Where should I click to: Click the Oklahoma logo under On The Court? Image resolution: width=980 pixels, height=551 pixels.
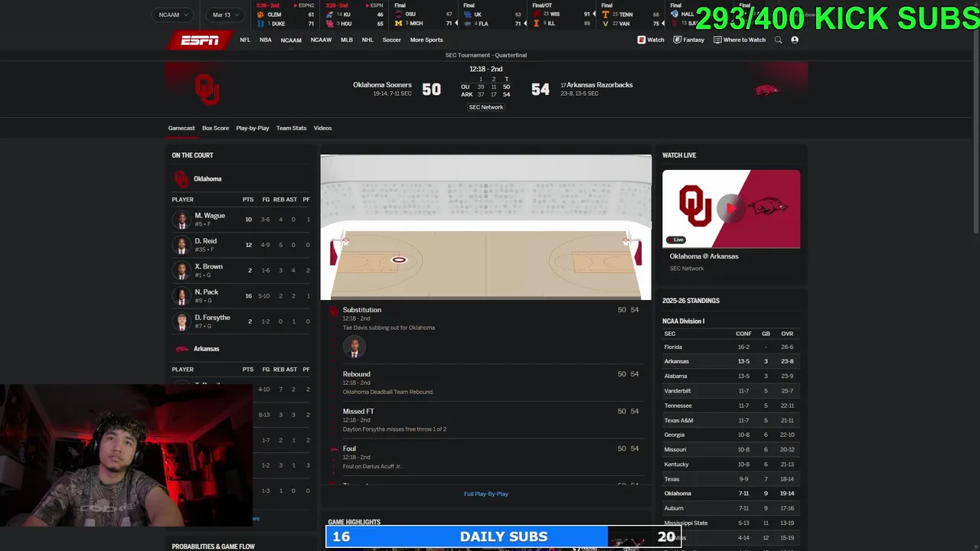[x=181, y=179]
